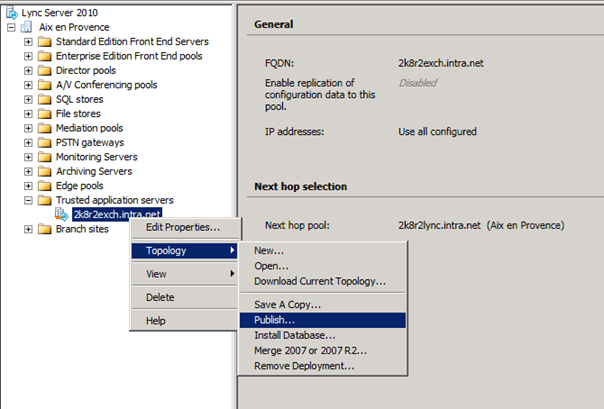Click the Lync Server 2010 root icon

coord(11,12)
